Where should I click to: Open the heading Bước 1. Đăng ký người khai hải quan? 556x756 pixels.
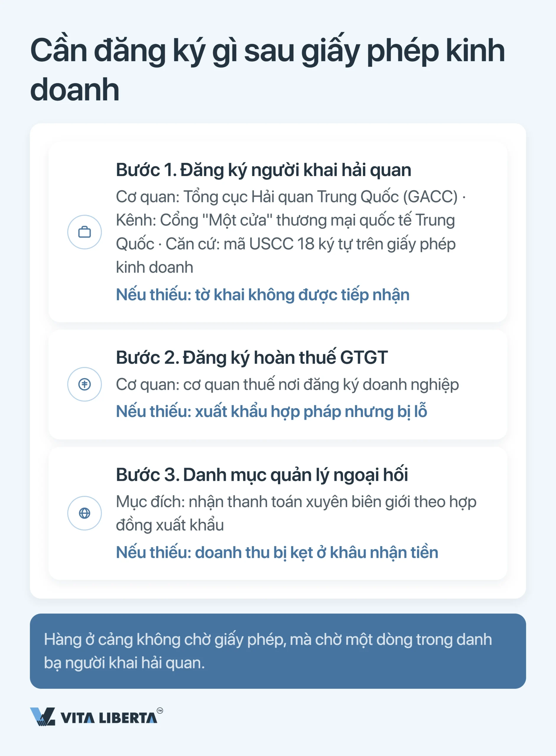264,170
